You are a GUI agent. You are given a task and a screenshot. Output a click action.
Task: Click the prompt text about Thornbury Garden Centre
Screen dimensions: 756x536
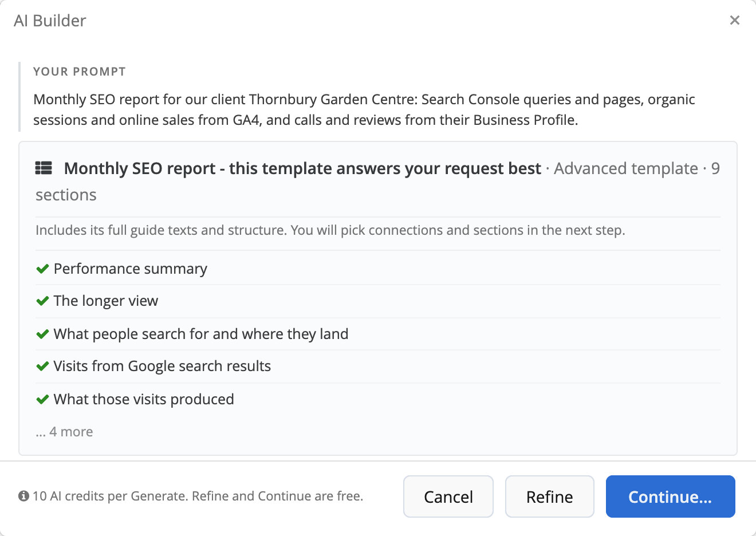click(x=364, y=109)
